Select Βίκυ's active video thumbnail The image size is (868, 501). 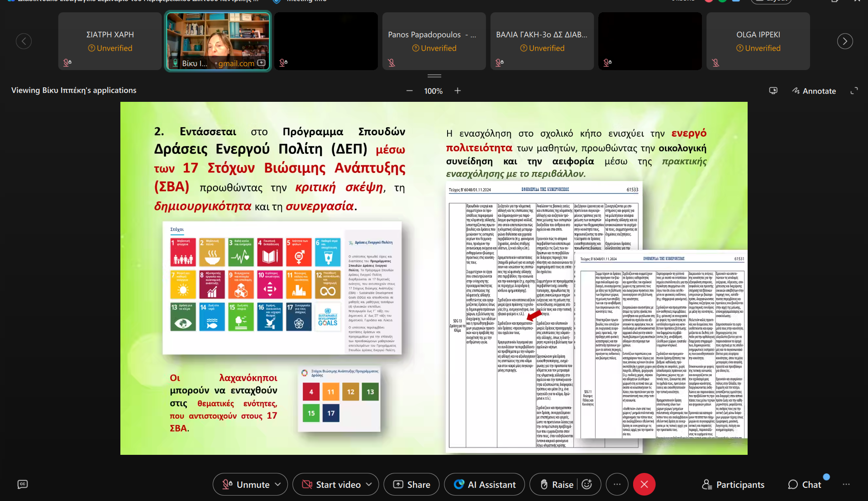coord(218,41)
